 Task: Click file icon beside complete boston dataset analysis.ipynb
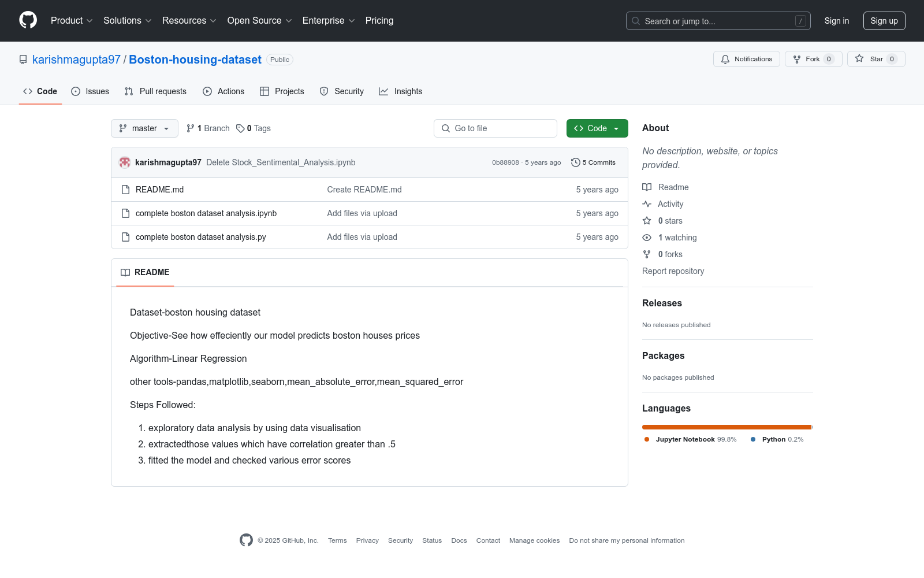tap(125, 213)
